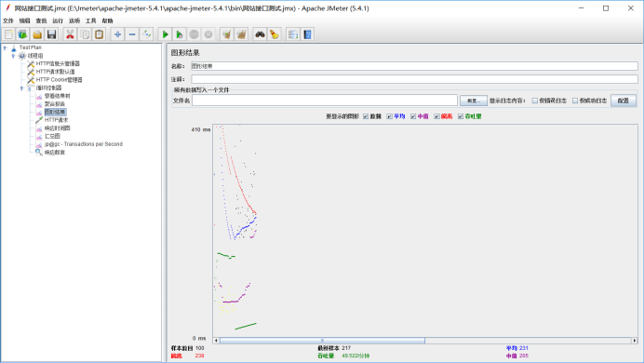Screen dimensions: 644x363
Task: Click the 浏览... browse button
Action: click(474, 101)
